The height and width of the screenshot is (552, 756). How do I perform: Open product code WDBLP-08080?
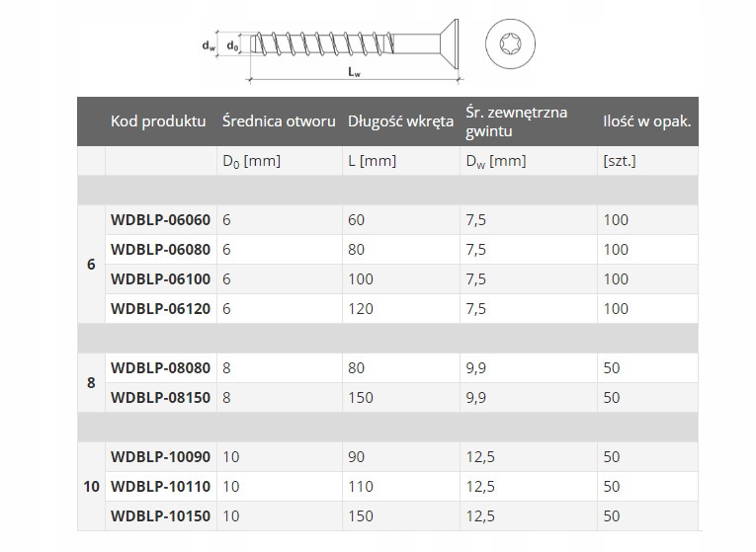pos(161,368)
